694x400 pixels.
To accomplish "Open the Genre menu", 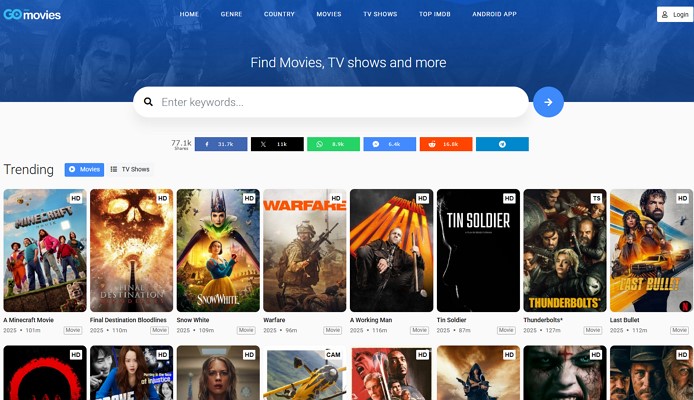I will 231,14.
